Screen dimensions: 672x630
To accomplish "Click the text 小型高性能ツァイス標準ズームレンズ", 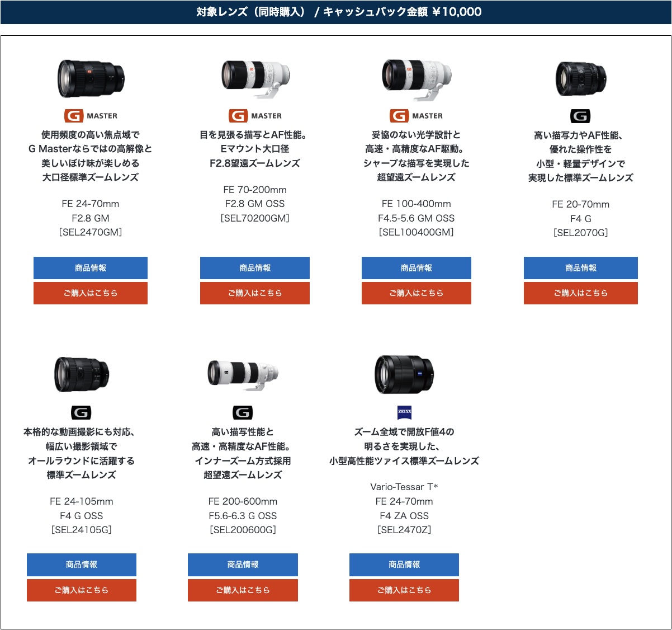I will point(404,461).
